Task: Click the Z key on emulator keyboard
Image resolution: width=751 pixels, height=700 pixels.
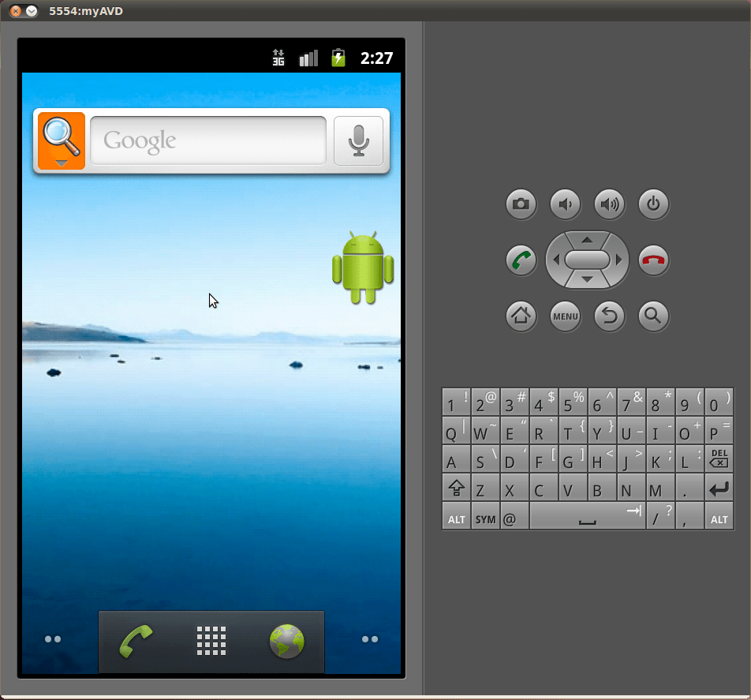Action: (485, 487)
